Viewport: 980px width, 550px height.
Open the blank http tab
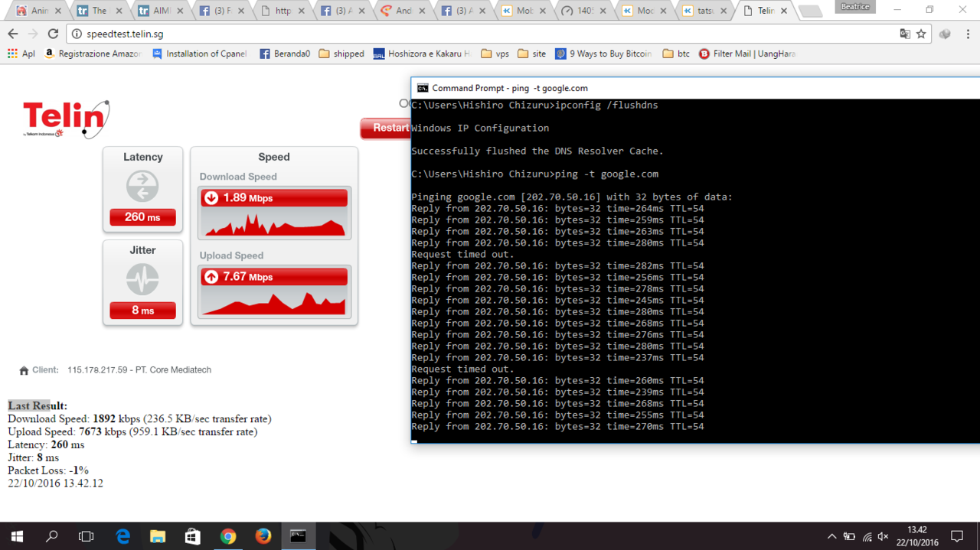[283, 11]
